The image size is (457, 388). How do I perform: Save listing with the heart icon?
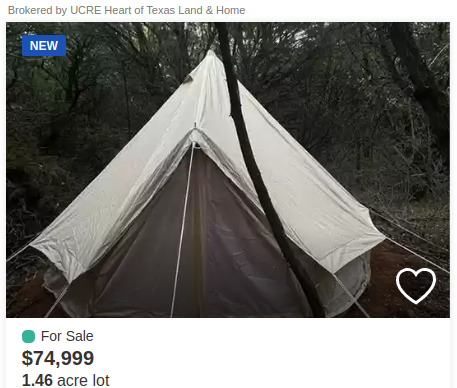tap(416, 285)
